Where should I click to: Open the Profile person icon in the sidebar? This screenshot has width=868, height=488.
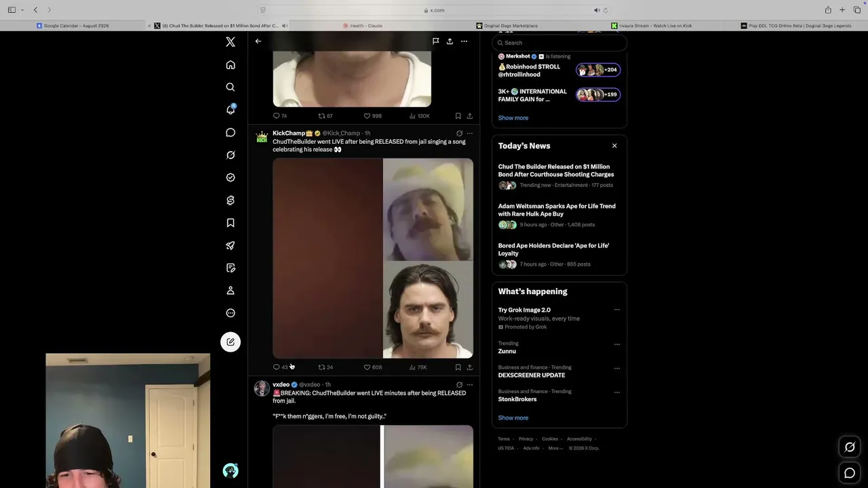tap(231, 291)
